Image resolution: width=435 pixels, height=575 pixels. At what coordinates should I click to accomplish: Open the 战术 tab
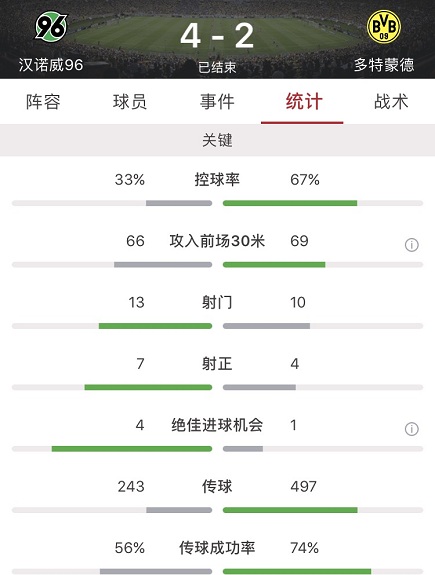click(x=391, y=102)
